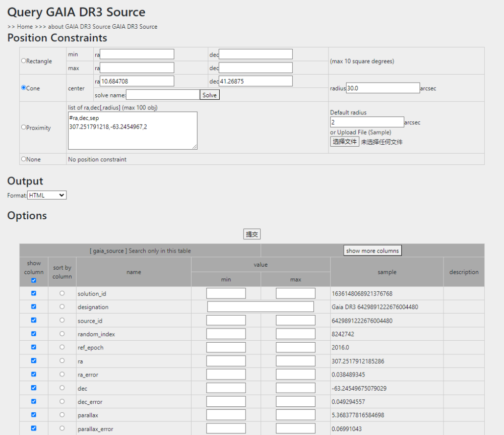Viewport: 504px width, 435px height.
Task: Uncheck show column for random_index
Action: (x=34, y=334)
